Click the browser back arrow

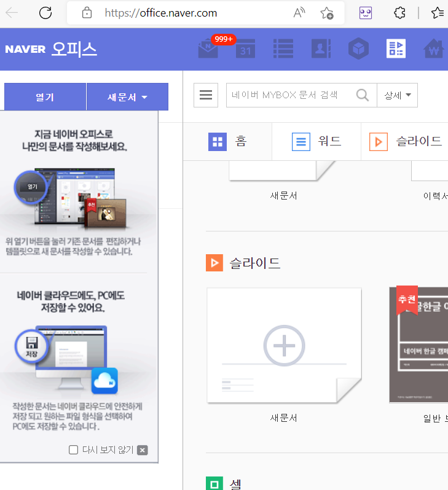point(12,13)
